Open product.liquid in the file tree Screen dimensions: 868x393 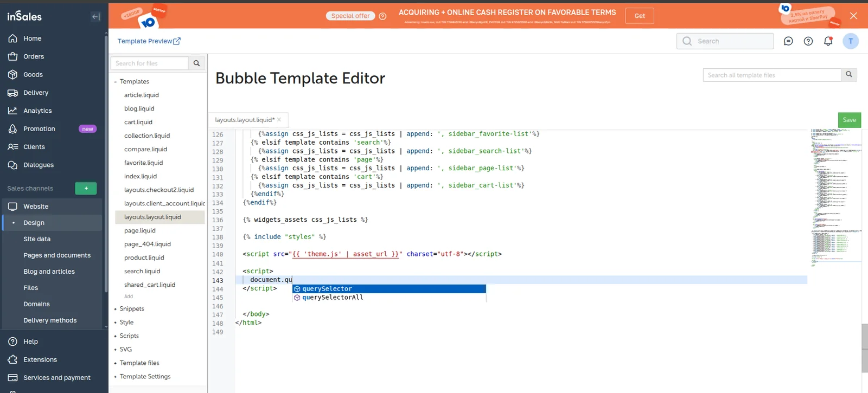[x=144, y=257]
